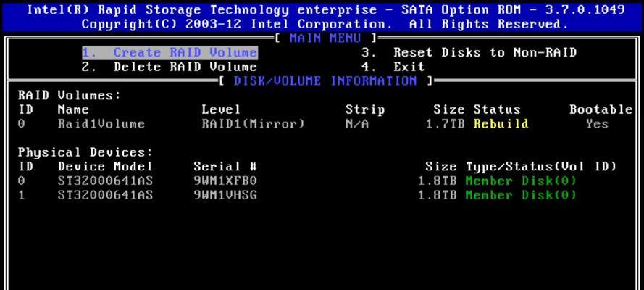Click 1.8TB size of disk 9WM1VHSG

point(438,195)
